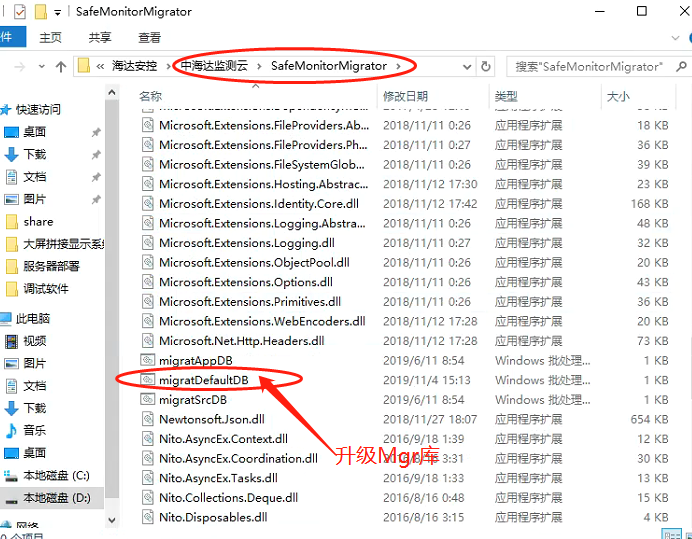Sort files by 修改日期 column header
This screenshot has height=539, width=692.
coord(405,96)
